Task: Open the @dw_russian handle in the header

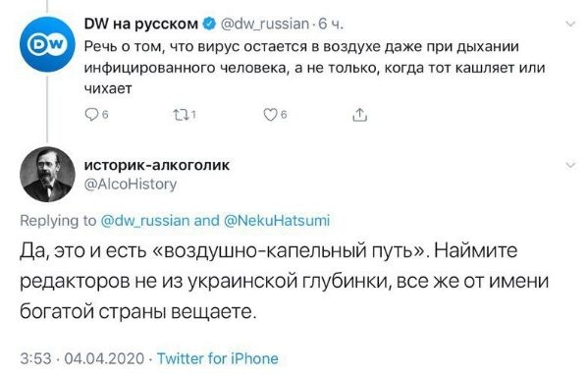Action: 265,25
